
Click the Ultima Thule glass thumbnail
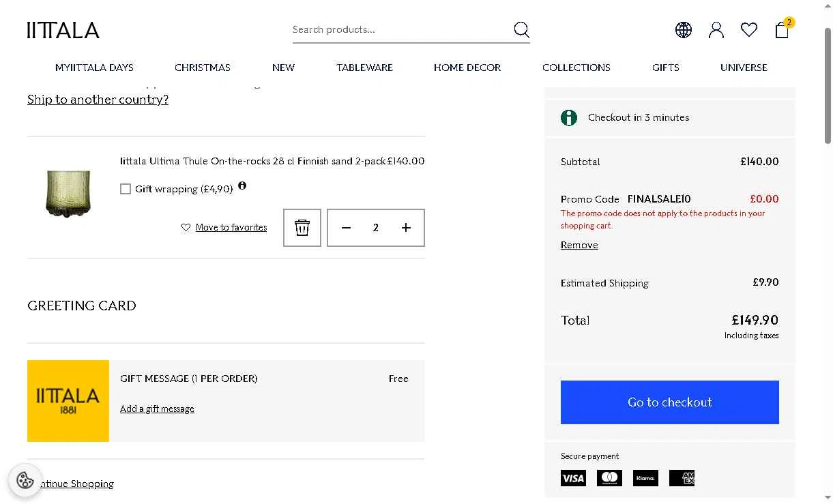(x=68, y=194)
